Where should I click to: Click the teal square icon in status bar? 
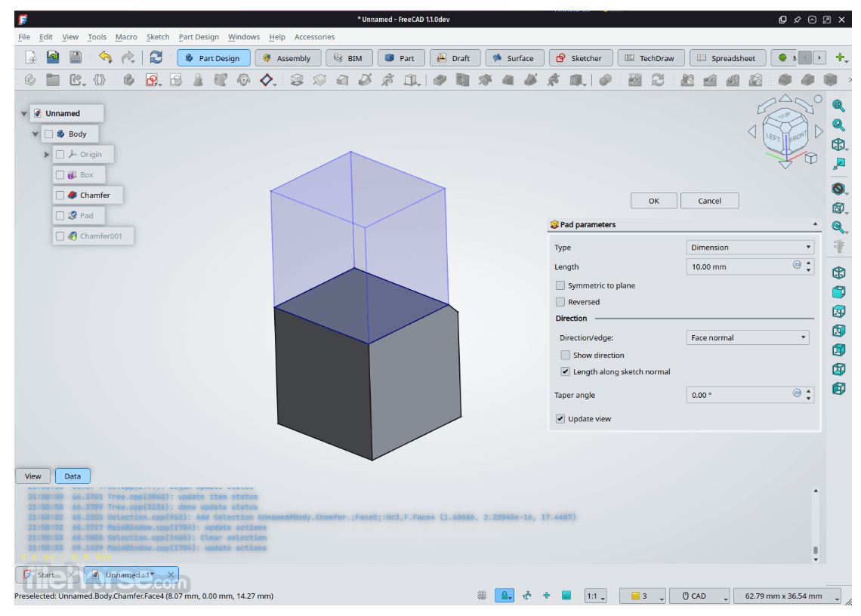click(566, 596)
